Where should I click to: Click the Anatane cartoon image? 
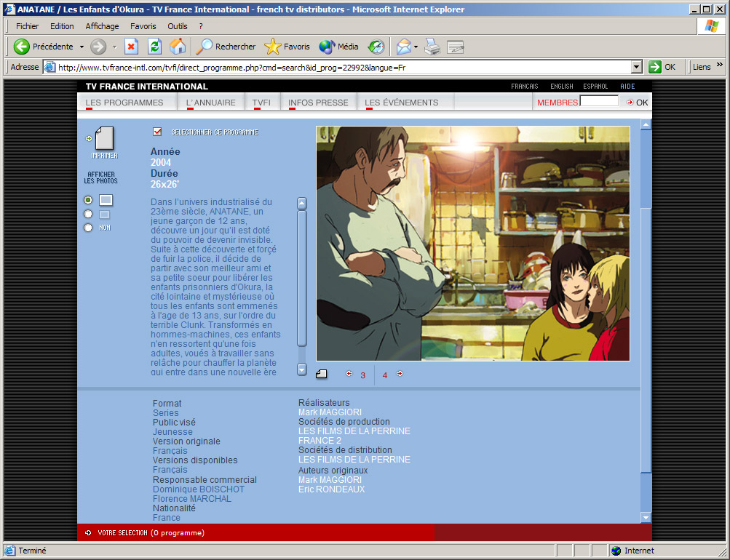pos(473,243)
